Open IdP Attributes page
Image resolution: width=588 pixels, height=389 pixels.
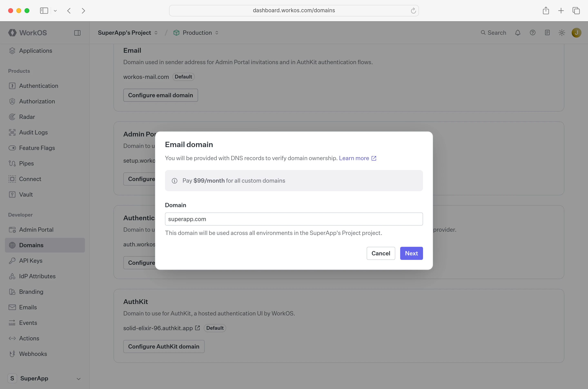pyautogui.click(x=45, y=276)
